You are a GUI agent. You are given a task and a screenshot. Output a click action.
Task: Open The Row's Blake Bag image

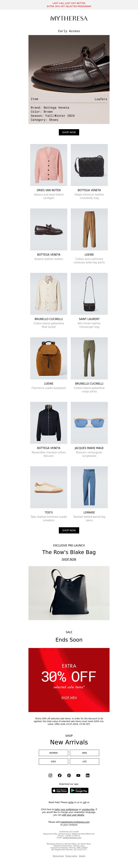(69, 593)
